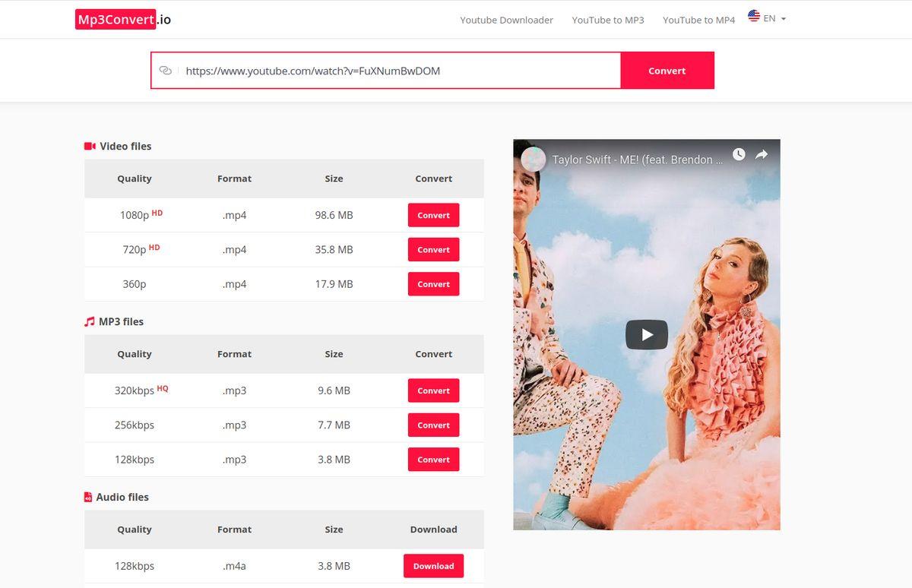Click the Mp3Convert.io logo
The image size is (912, 588).
point(123,20)
